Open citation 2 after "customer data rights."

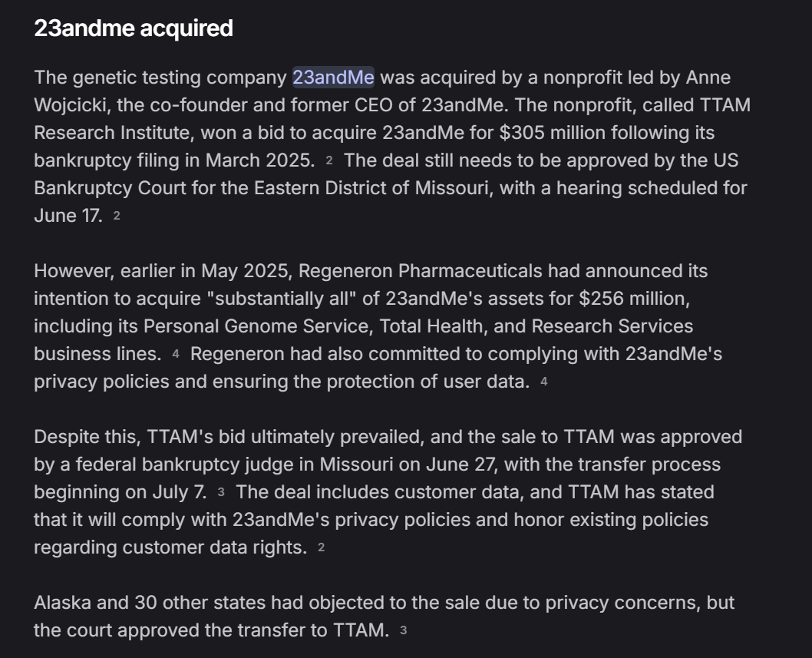tap(321, 547)
